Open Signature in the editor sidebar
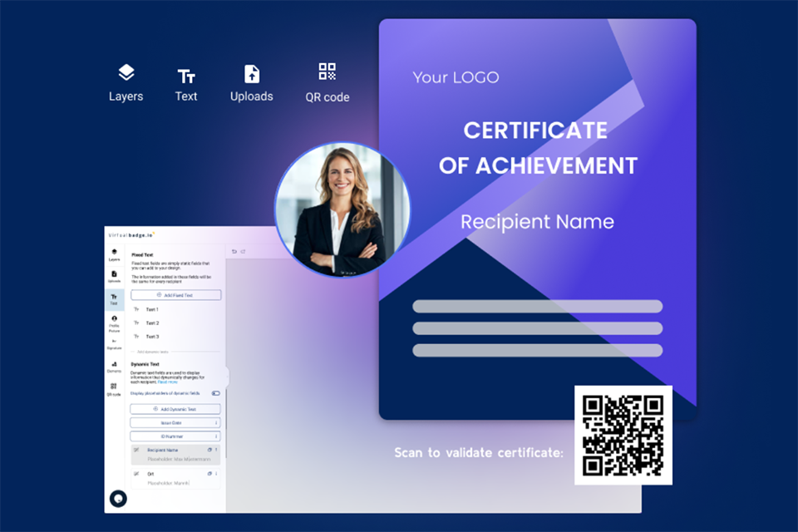Image resolution: width=798 pixels, height=532 pixels. (114, 345)
